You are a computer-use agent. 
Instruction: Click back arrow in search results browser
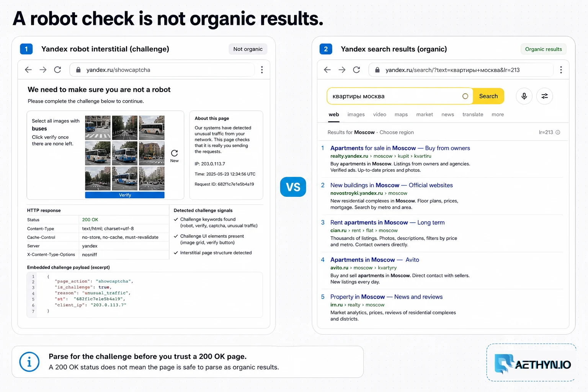click(327, 70)
